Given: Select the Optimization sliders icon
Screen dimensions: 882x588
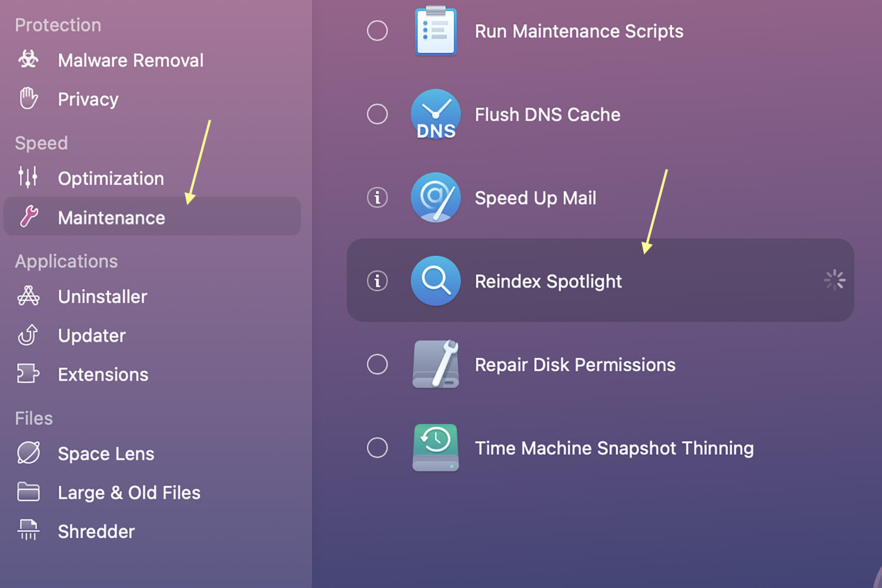Looking at the screenshot, I should [28, 177].
